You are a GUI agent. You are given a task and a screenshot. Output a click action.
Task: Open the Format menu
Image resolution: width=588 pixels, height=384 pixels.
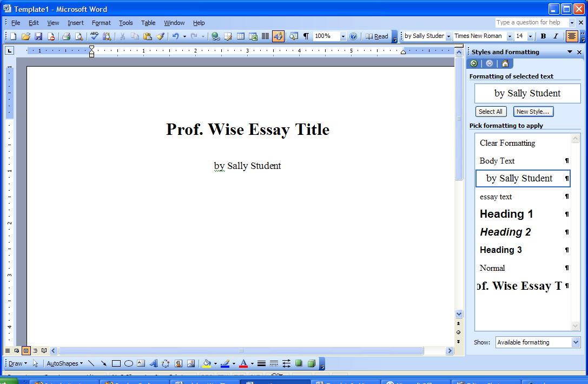pyautogui.click(x=101, y=23)
